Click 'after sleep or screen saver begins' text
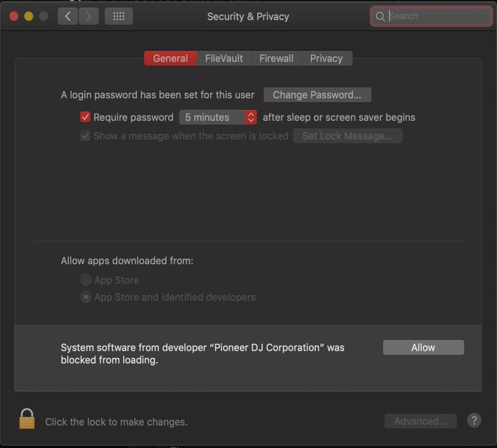 tap(339, 117)
